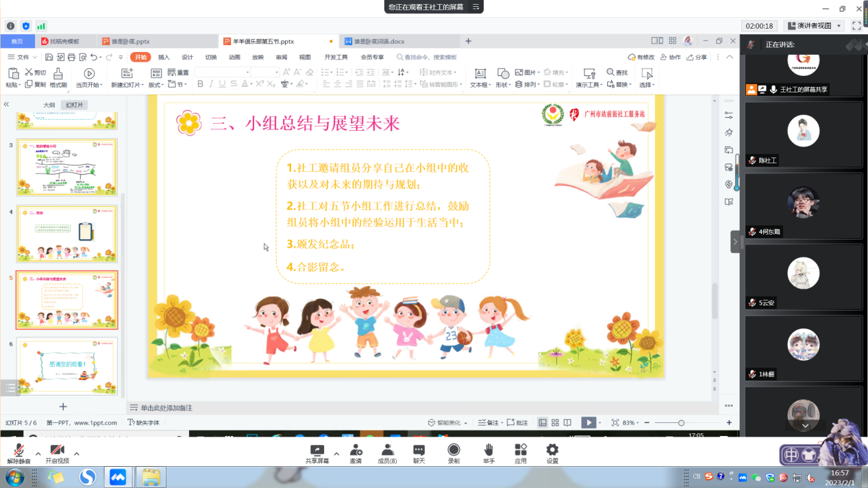Expand microphone options arrow beside 解除静音
Screen dimensions: 868x488
(38, 454)
